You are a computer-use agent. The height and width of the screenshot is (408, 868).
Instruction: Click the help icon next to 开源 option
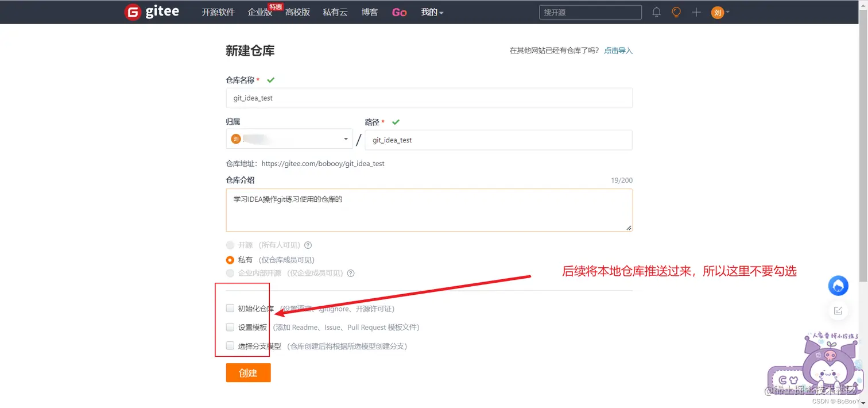308,245
